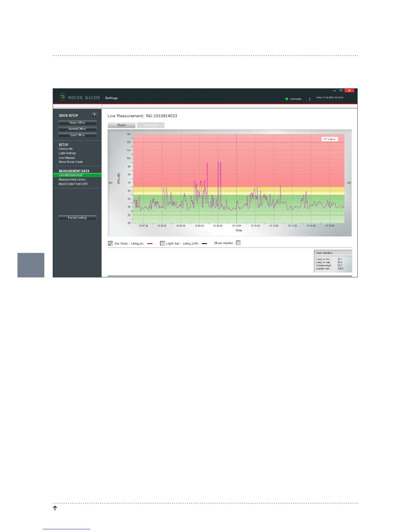Open Light Settings in the Setup menu
This screenshot has width=411, height=532.
[67, 153]
